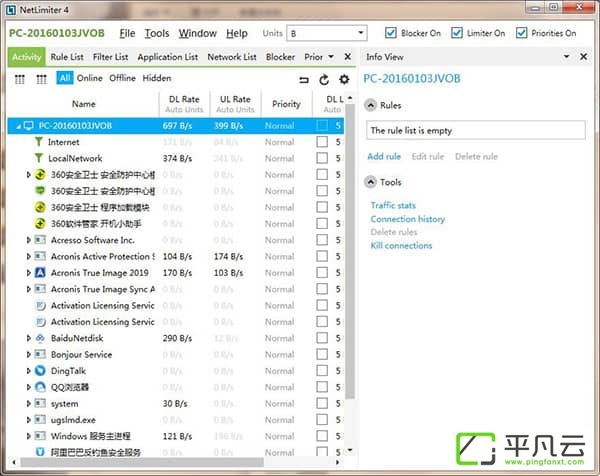Toggle the Limiter On checkbox
600x476 pixels.
(x=457, y=33)
